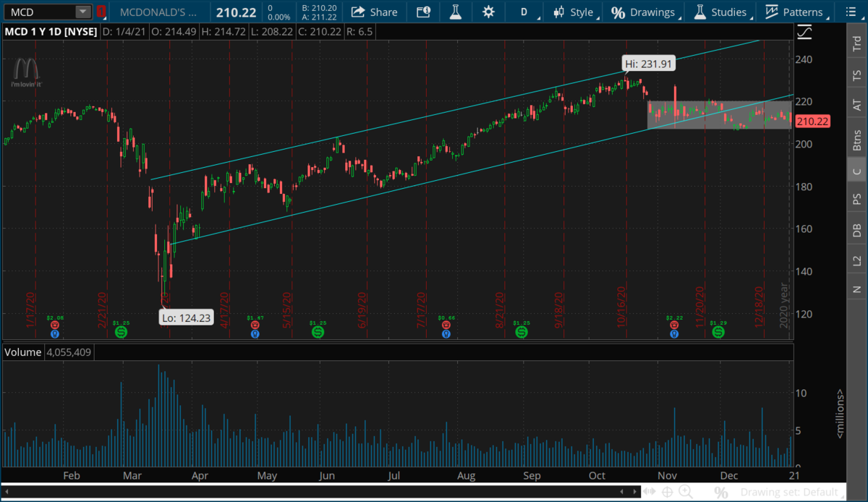Open the N side panel tab
The image size is (868, 502).
[857, 289]
